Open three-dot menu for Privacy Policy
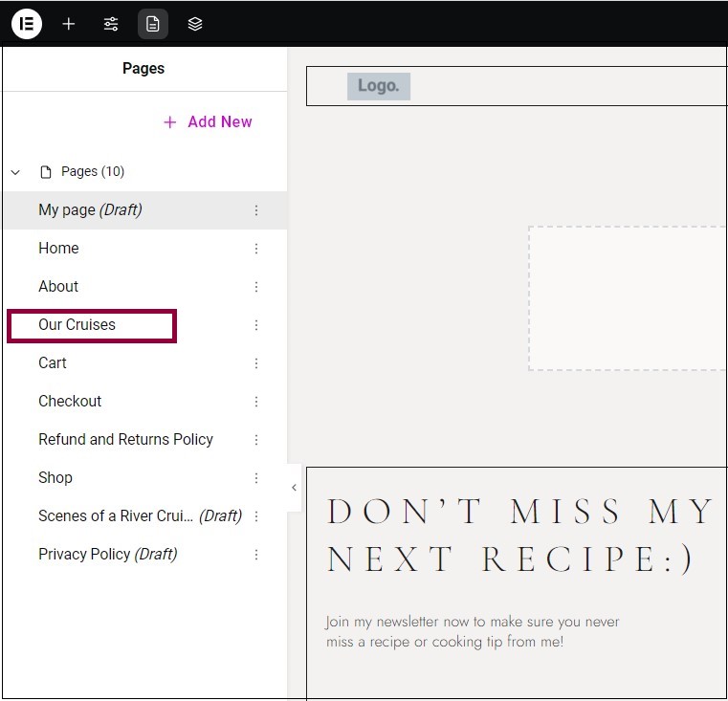Viewport: 728px width, 701px height. tap(256, 555)
